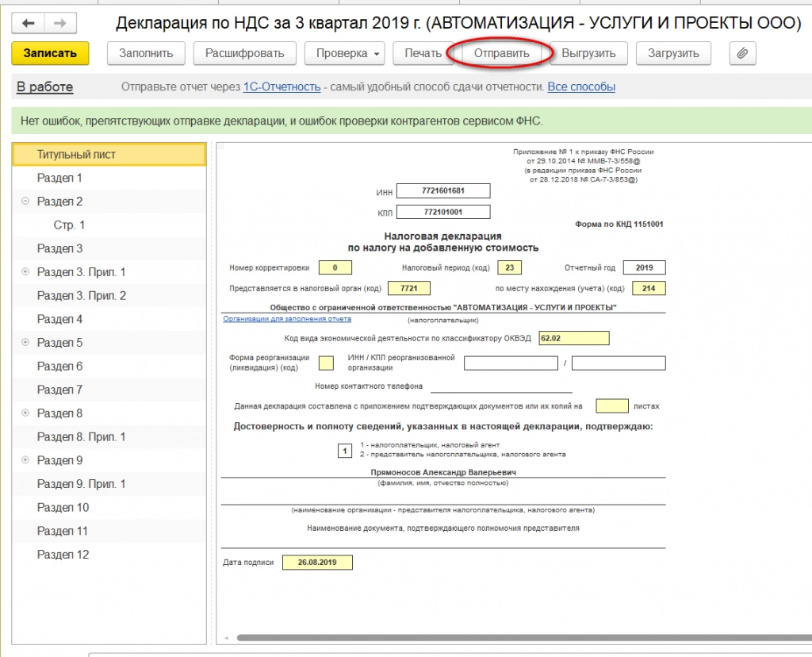Collapse the Раздел 2 node
This screenshot has height=657, width=812.
(25, 201)
